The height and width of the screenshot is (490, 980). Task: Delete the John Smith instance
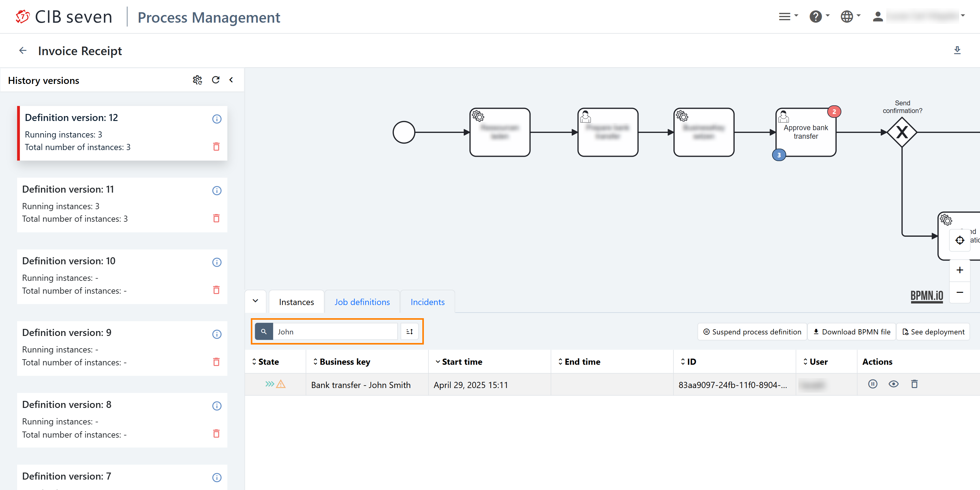pos(914,384)
